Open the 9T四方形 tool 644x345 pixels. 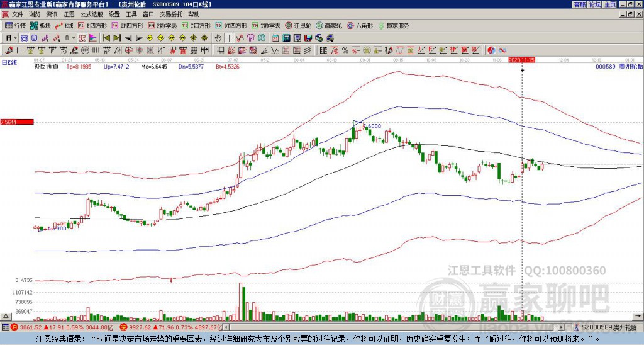click(x=231, y=25)
